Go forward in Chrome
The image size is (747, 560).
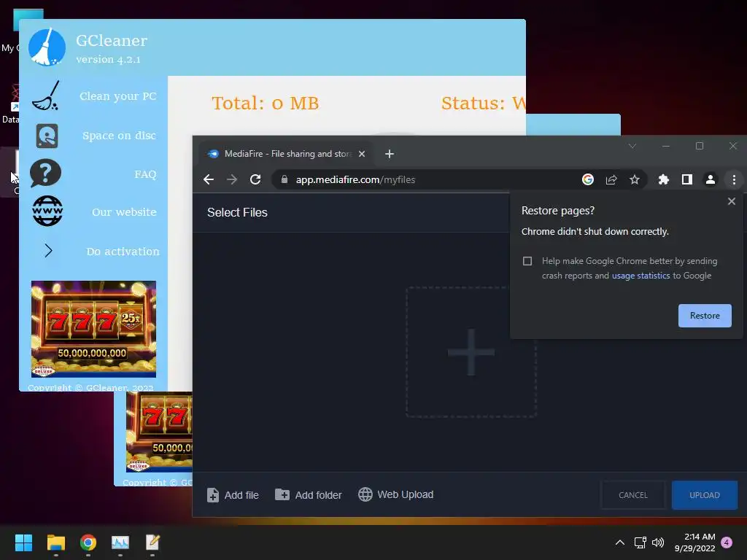tap(232, 179)
